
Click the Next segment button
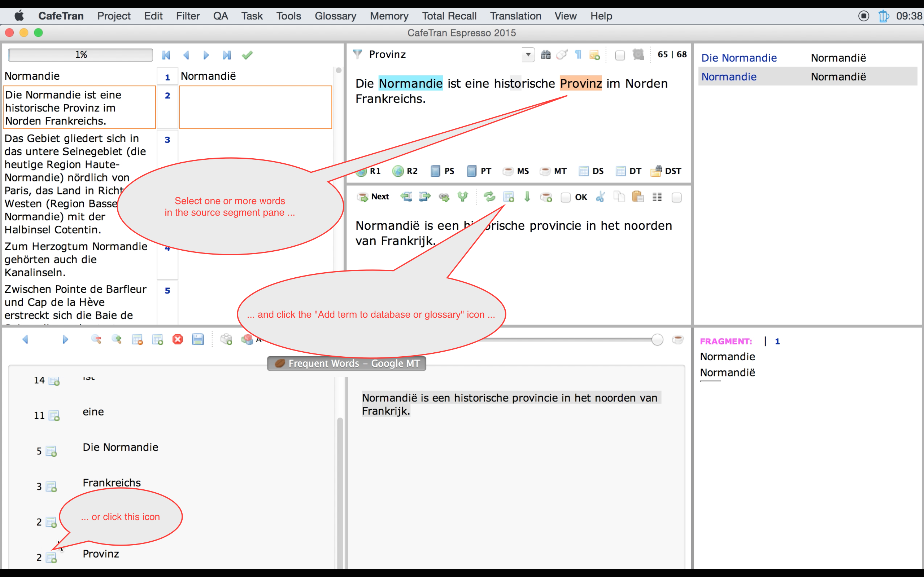tap(373, 197)
